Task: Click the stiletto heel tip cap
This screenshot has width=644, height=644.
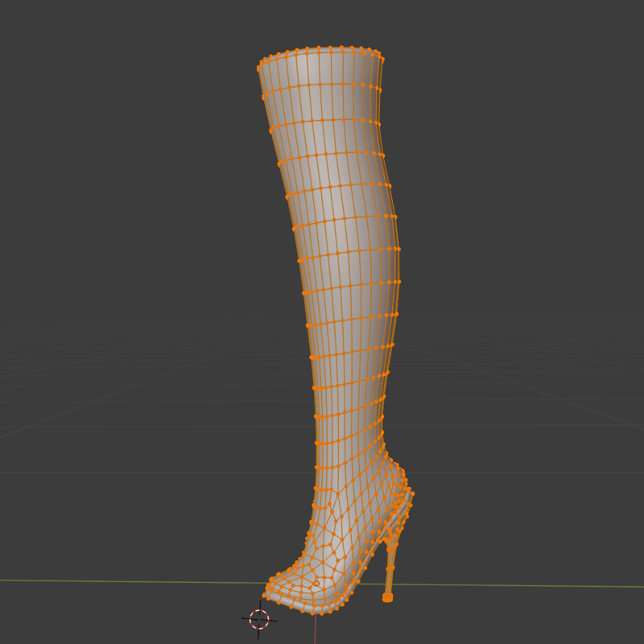Action: (387, 597)
